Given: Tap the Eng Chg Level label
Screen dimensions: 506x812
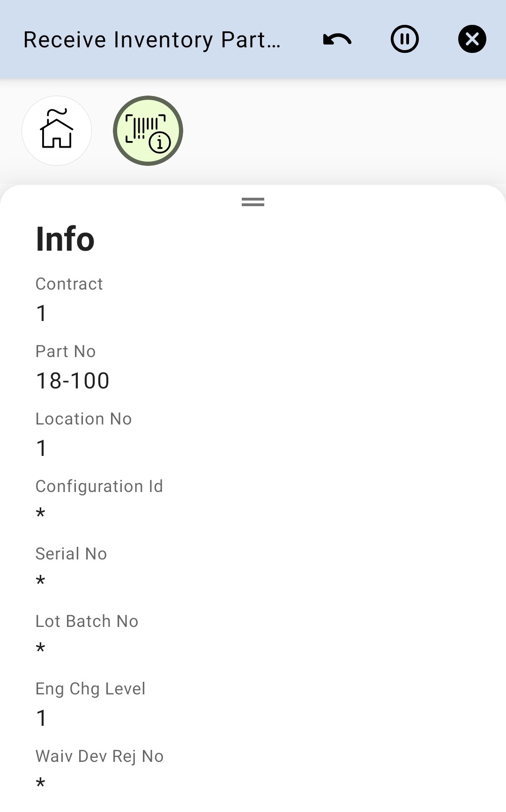Looking at the screenshot, I should [x=90, y=689].
